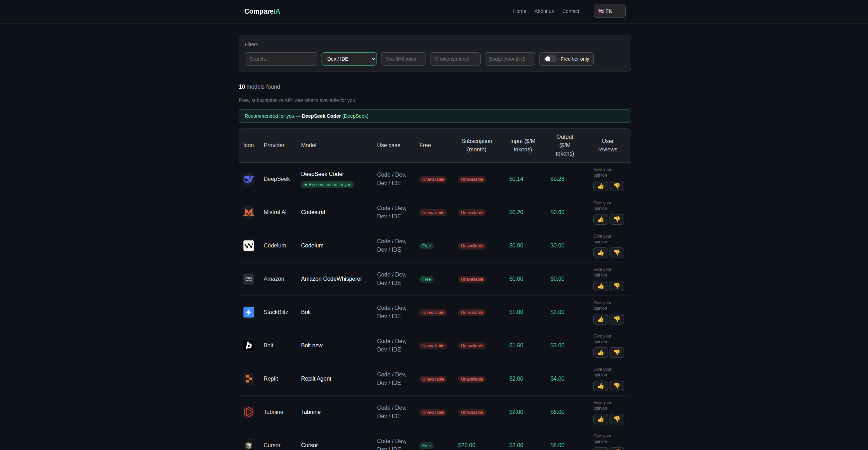Open the Dev / IDE use case dropdown
This screenshot has width=868, height=450.
coord(349,59)
